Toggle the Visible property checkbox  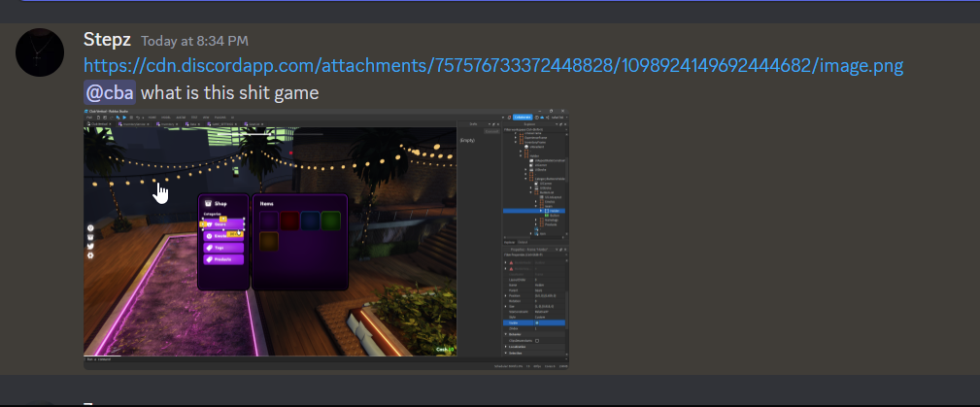[x=537, y=322]
